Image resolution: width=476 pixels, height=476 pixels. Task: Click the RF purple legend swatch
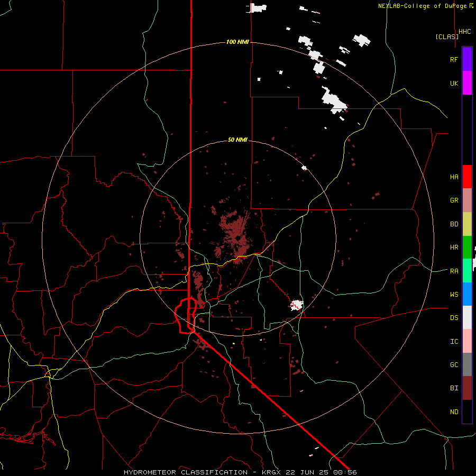point(467,59)
